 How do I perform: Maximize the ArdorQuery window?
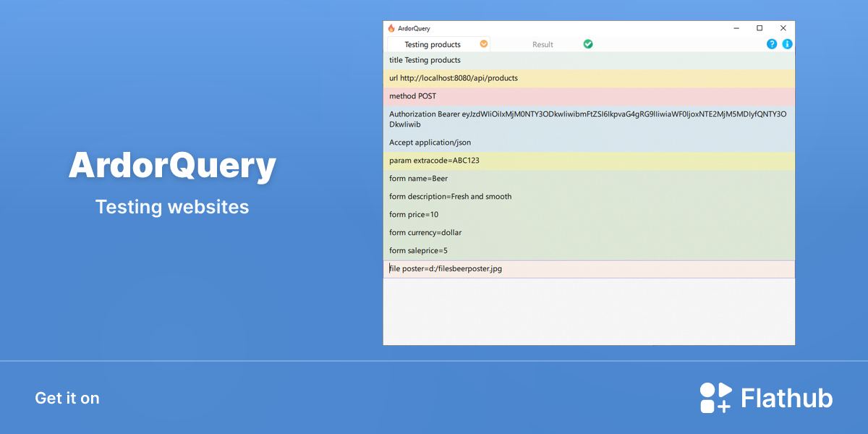click(x=759, y=28)
